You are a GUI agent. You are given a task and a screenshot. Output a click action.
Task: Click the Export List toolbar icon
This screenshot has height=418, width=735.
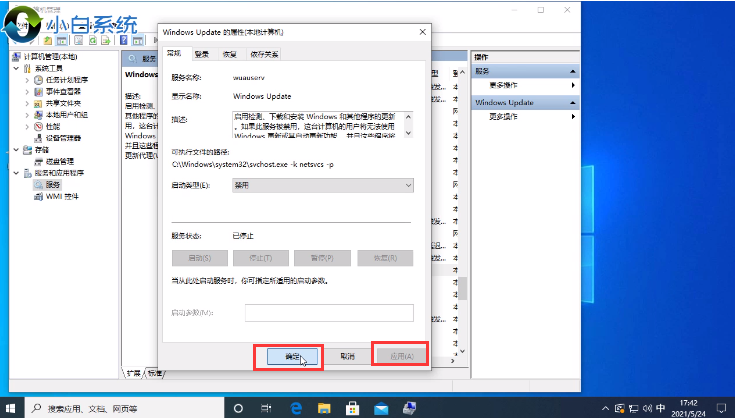106,40
